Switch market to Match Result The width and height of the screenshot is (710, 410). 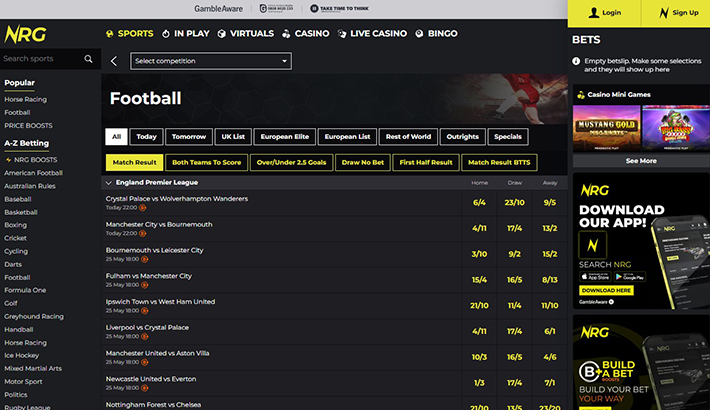(x=134, y=163)
